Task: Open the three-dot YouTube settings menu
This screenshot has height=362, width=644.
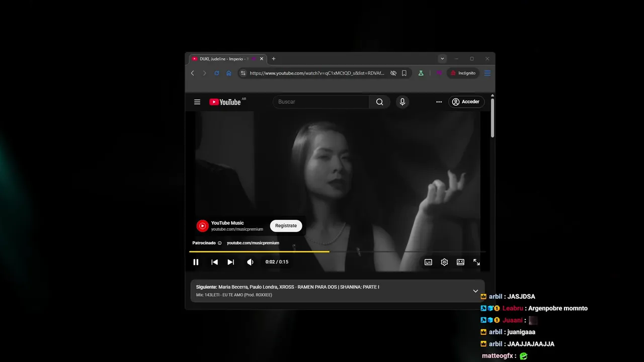Action: tap(439, 102)
